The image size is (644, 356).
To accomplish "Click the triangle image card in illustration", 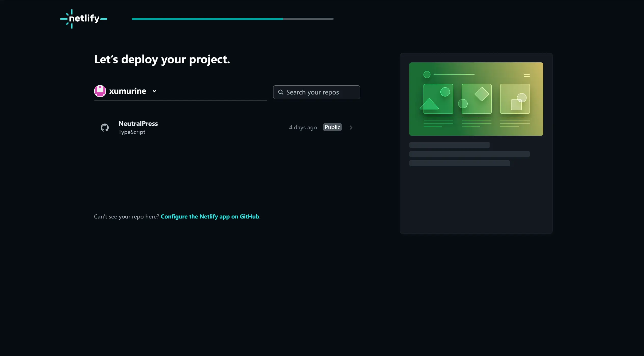I will (x=438, y=99).
